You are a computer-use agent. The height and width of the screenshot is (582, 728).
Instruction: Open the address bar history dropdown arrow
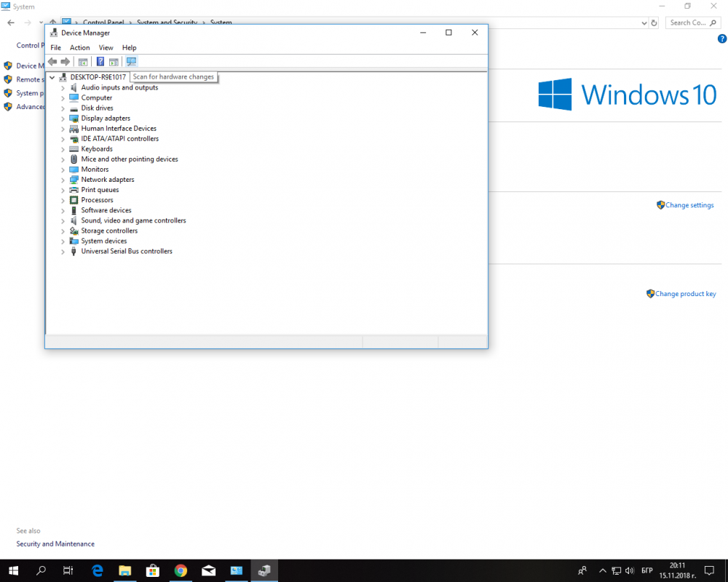point(644,23)
